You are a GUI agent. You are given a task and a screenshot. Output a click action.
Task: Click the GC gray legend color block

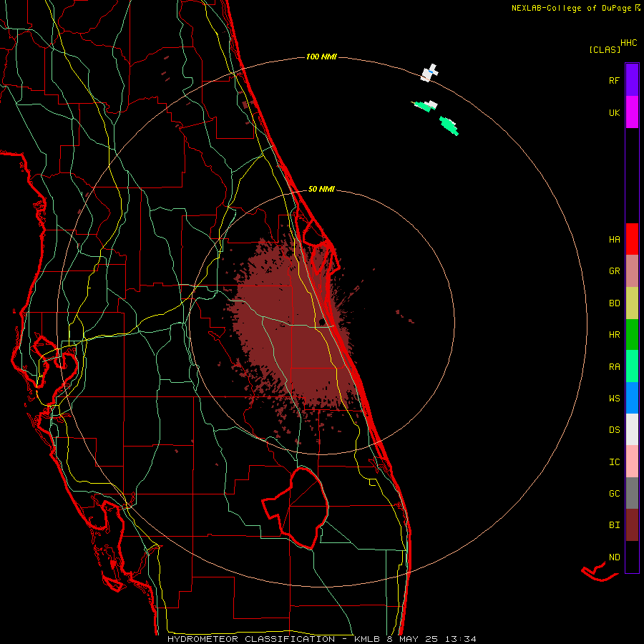[632, 493]
